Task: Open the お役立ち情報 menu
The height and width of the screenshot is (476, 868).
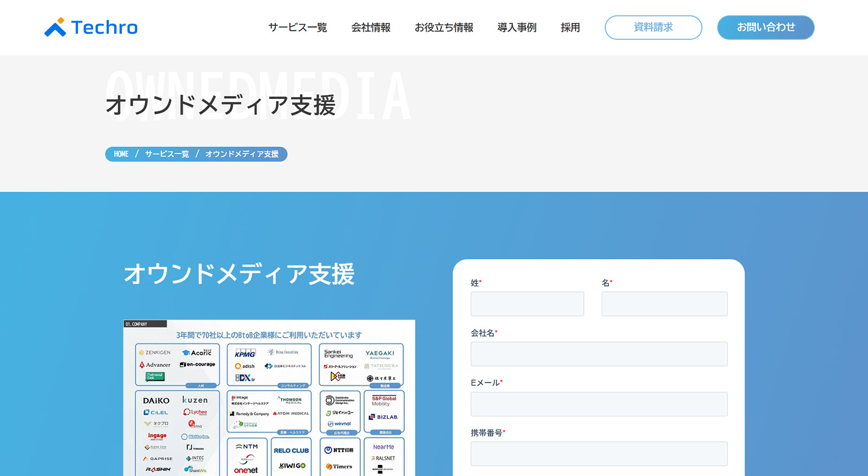Action: (x=444, y=27)
